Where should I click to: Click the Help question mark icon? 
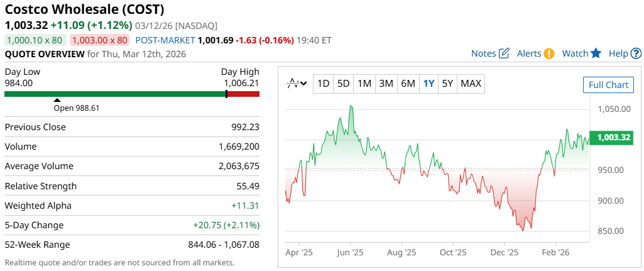coord(636,53)
